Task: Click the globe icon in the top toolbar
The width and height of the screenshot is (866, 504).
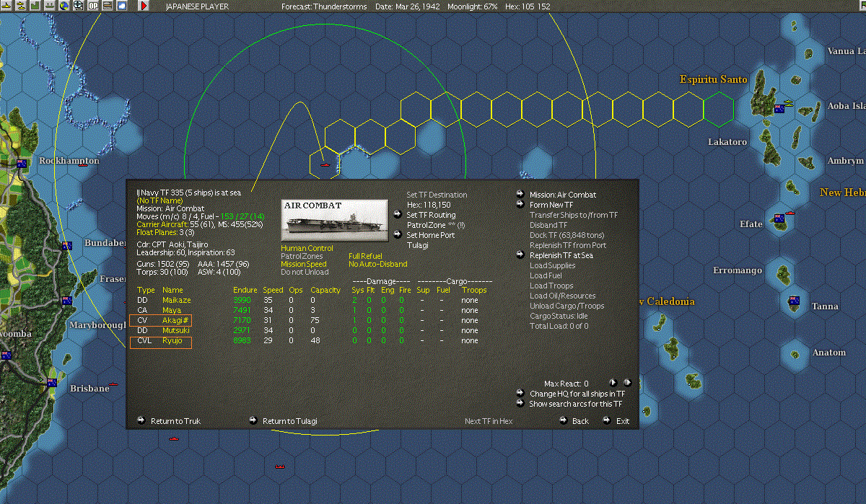Action: 64,6
